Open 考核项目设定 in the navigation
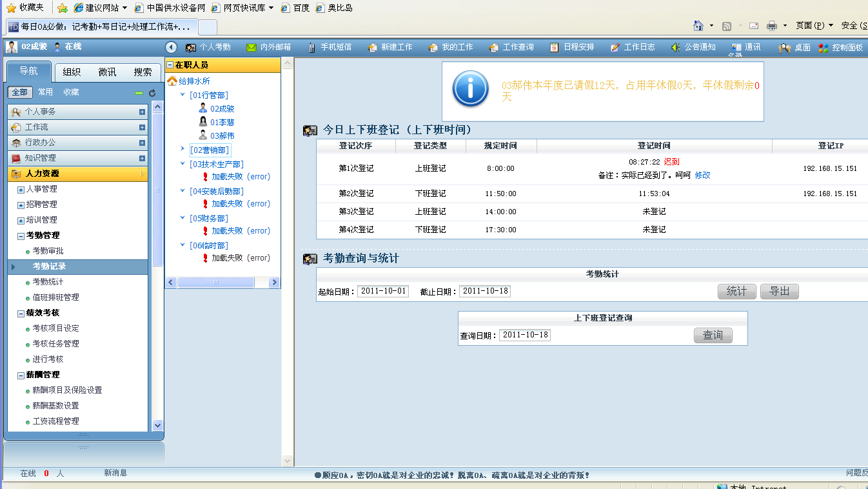The image size is (868, 489). click(55, 328)
